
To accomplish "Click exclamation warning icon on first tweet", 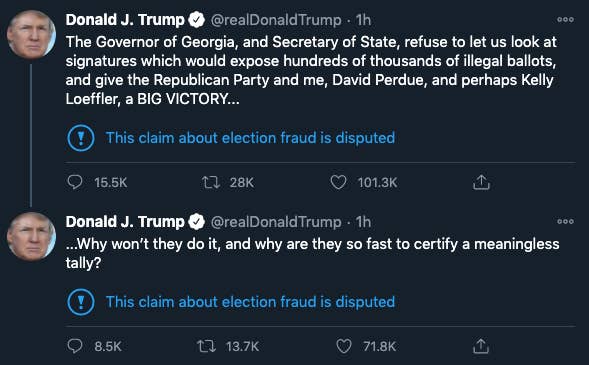I will (81, 138).
